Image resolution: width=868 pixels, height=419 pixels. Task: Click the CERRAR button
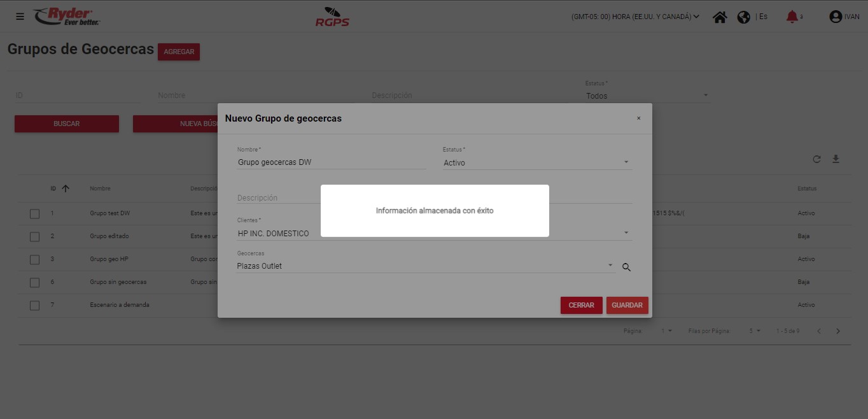click(581, 306)
